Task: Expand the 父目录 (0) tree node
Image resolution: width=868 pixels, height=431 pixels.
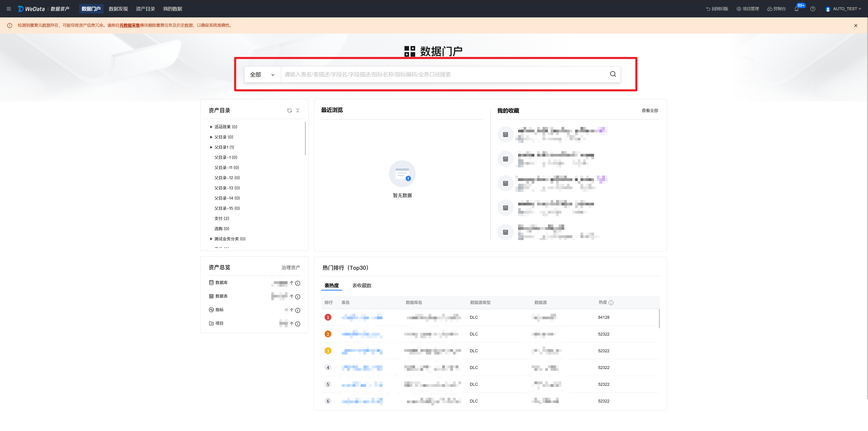Action: click(x=211, y=137)
